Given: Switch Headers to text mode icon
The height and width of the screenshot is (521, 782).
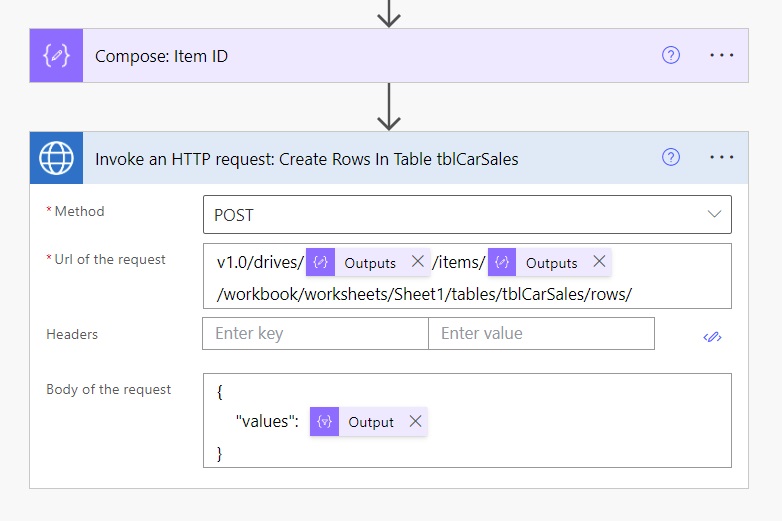Looking at the screenshot, I should tap(712, 337).
